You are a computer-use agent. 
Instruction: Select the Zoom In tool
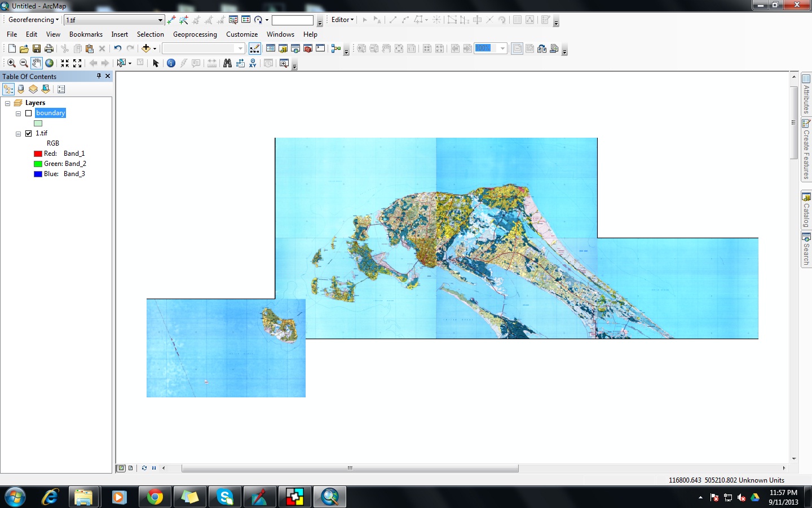click(x=12, y=63)
